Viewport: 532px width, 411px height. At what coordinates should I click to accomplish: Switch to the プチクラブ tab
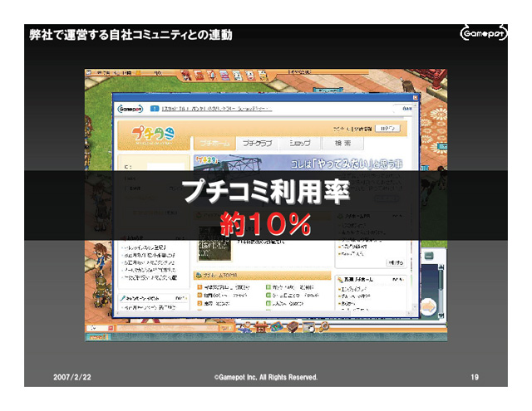255,143
